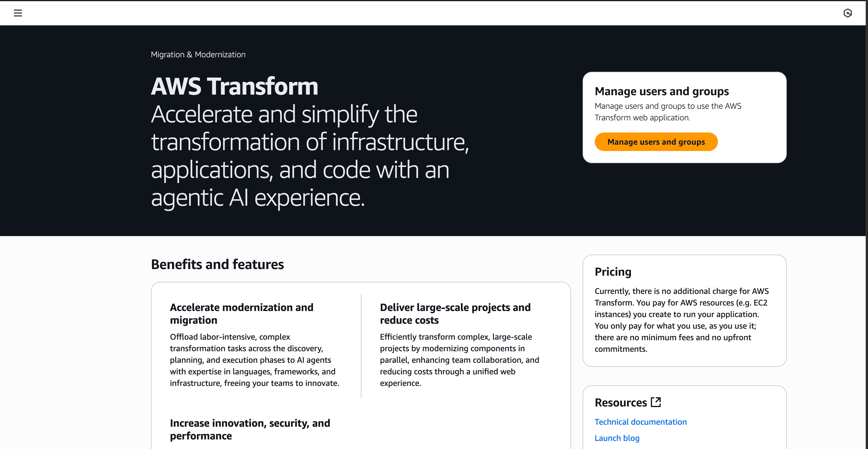Select the Increase innovation, security, and performance heading
This screenshot has height=449, width=868.
click(x=250, y=429)
